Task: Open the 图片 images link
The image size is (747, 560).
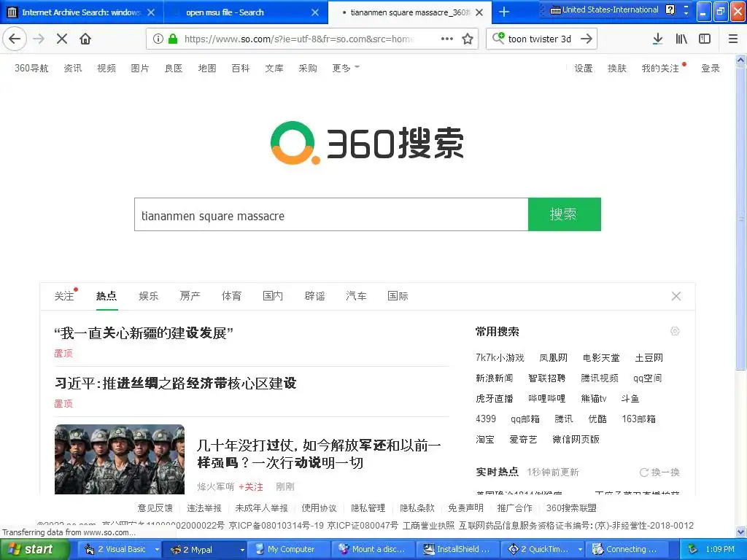Action: click(x=140, y=68)
